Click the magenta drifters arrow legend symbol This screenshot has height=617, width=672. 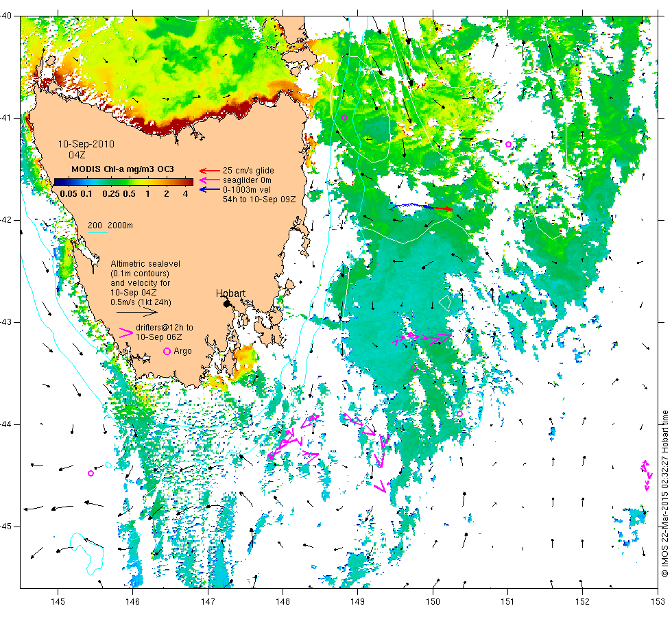pyautogui.click(x=125, y=333)
